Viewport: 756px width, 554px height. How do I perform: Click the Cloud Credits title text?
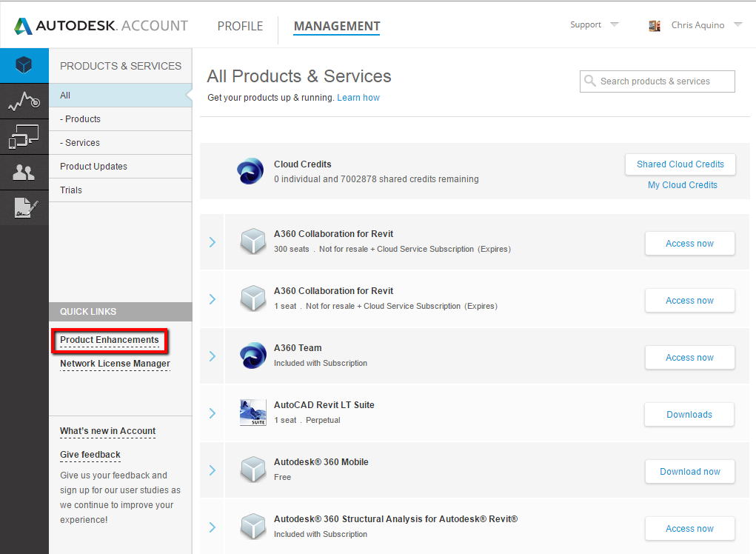pyautogui.click(x=302, y=164)
